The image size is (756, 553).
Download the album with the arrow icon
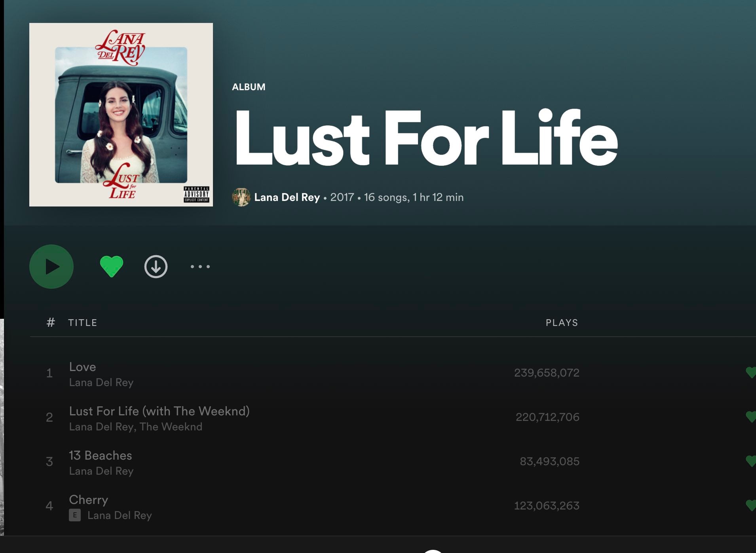pyautogui.click(x=156, y=267)
